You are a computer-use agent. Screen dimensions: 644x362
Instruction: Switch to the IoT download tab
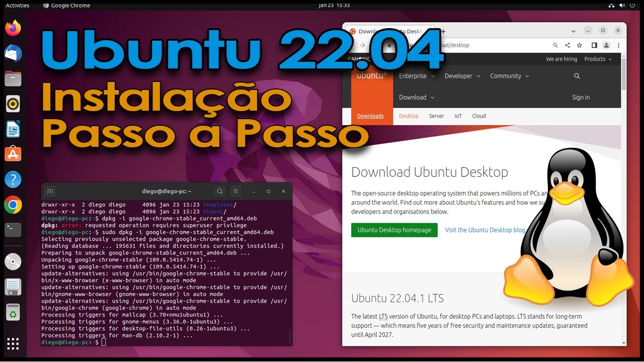click(x=458, y=116)
